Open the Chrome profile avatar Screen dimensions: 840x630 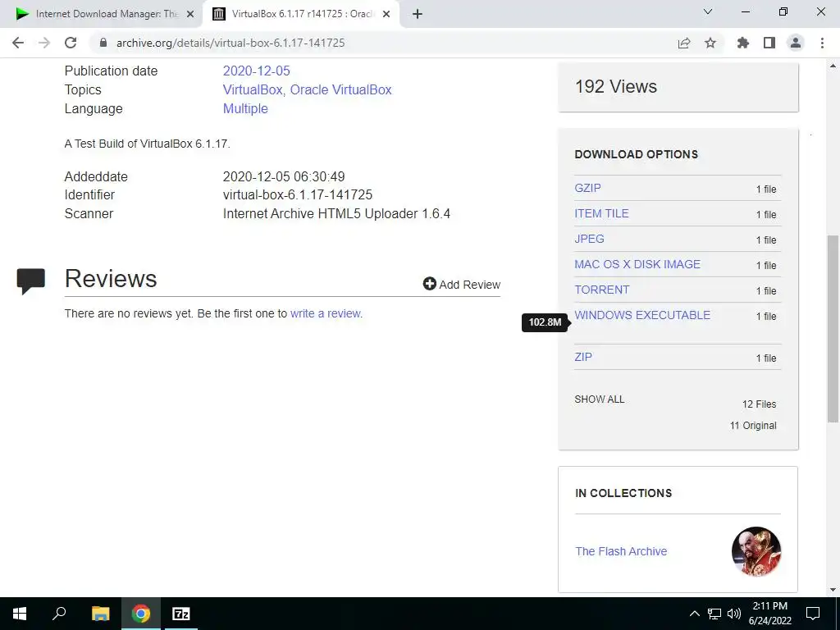796,43
